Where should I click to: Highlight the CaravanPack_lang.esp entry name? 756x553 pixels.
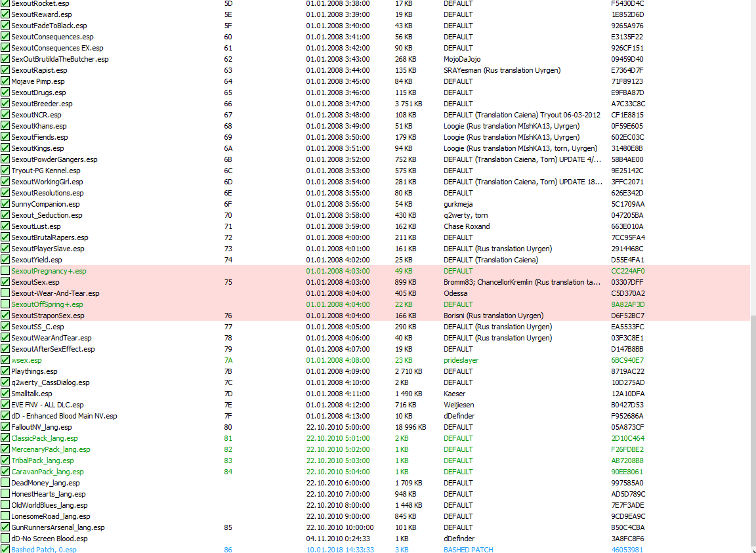click(47, 472)
